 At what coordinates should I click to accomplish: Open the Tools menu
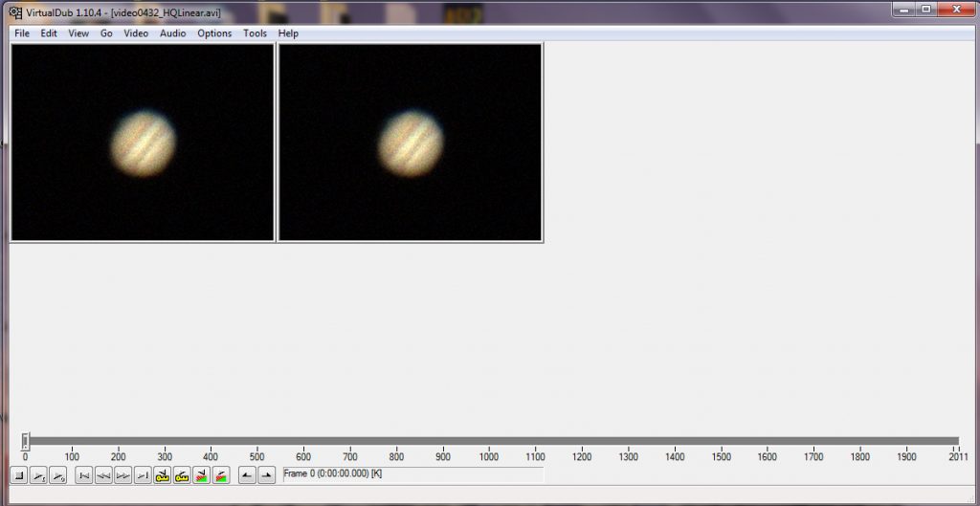click(x=255, y=33)
